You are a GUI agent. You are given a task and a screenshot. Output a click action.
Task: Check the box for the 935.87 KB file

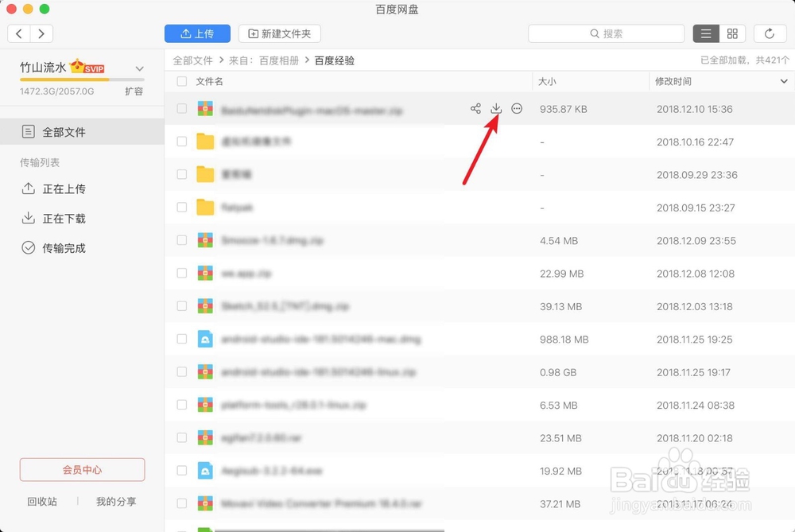coord(181,108)
